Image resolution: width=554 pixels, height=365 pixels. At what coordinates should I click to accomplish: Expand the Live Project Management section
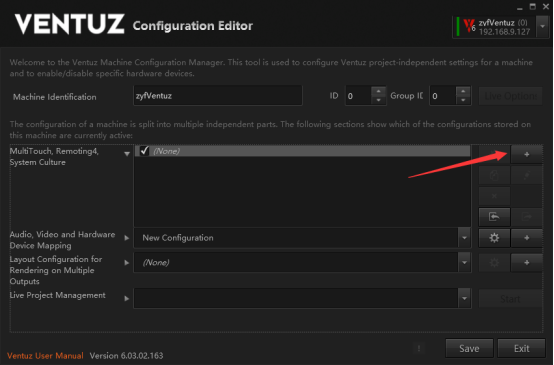pyautogui.click(x=127, y=299)
